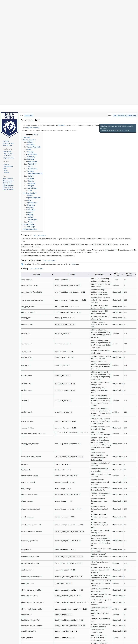This screenshot has width=138, height=644.
Task: Open Special pages tool link
Action: pos(7,183)
